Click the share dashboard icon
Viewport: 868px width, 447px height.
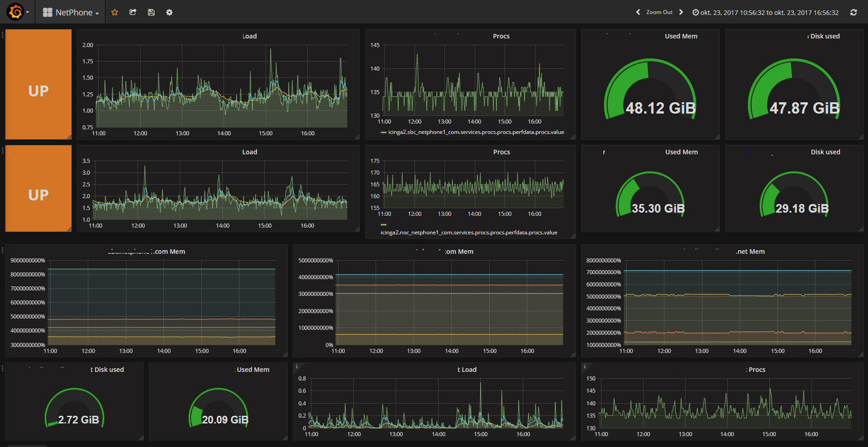pyautogui.click(x=133, y=12)
